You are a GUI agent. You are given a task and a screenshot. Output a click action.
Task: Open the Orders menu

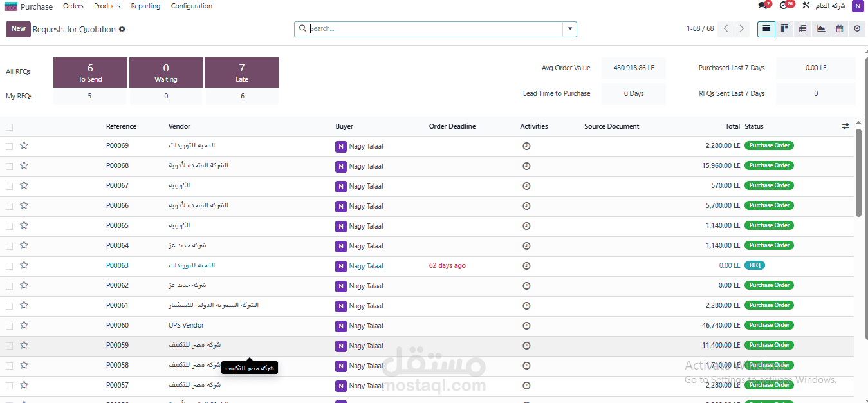(73, 6)
